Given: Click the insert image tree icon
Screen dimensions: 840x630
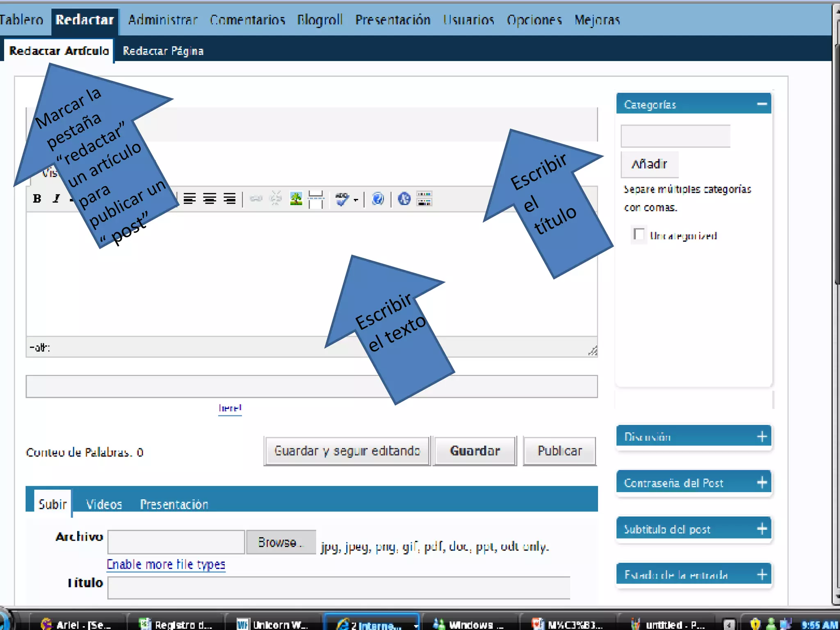Looking at the screenshot, I should point(296,199).
